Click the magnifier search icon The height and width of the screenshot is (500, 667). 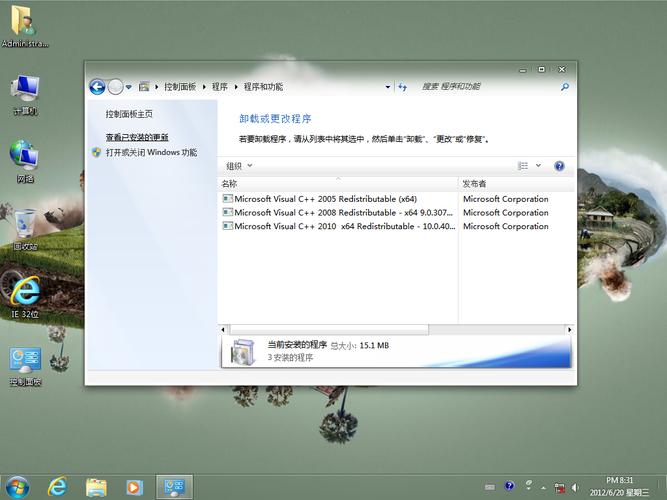564,87
